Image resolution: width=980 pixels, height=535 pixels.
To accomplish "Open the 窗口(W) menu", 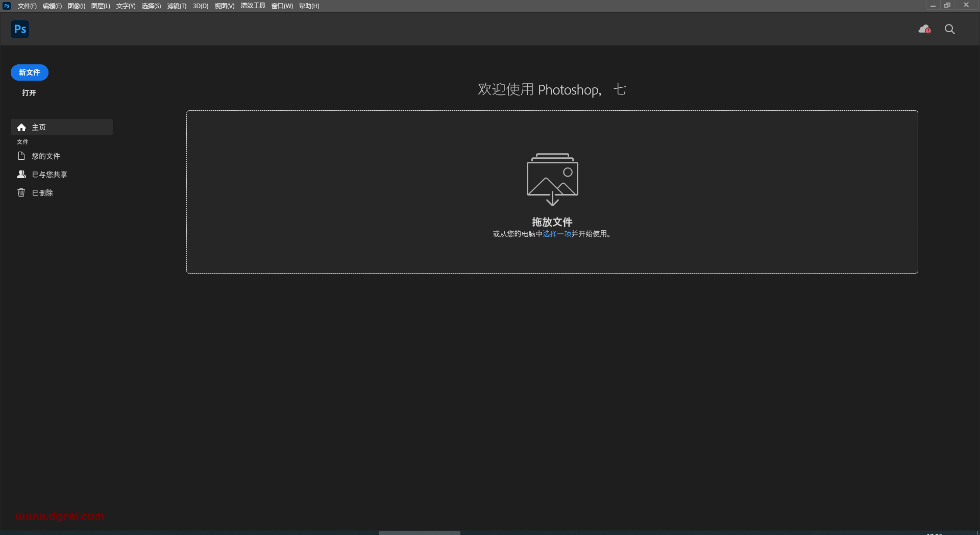I will pyautogui.click(x=282, y=6).
